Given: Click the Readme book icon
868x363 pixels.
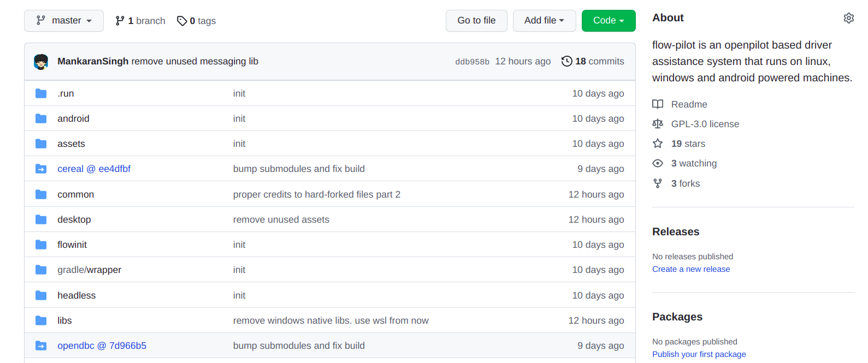Looking at the screenshot, I should (658, 104).
